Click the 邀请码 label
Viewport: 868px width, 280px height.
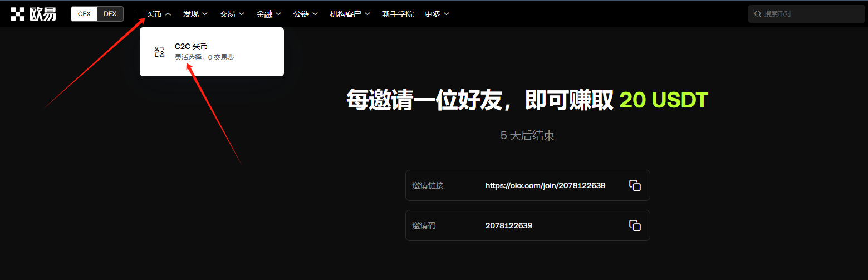click(x=424, y=225)
